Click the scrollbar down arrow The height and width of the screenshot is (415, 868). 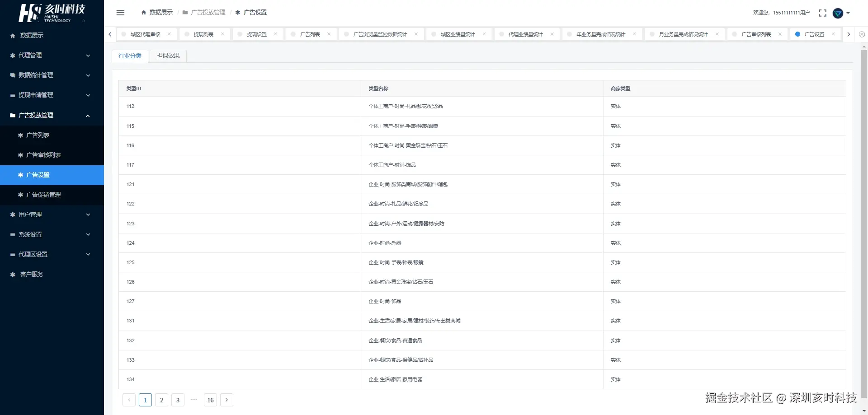864,411
